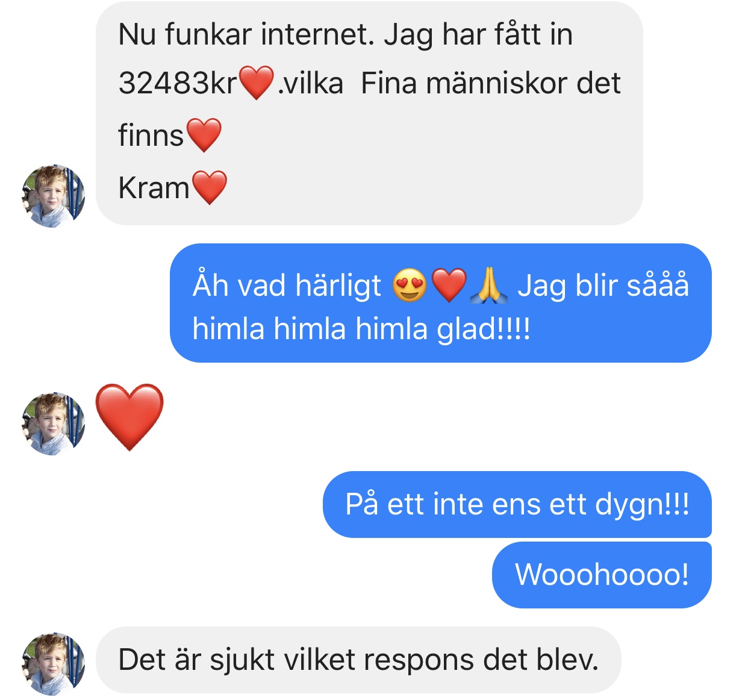Select the 'På ett inte ens ett dygn!!!' bubble
The height and width of the screenshot is (700, 748).
pos(517,504)
